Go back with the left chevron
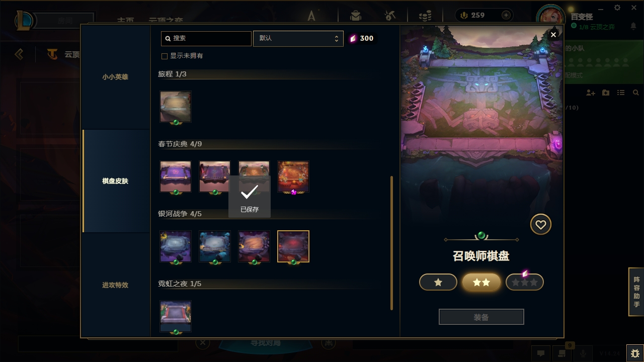 pos(19,54)
